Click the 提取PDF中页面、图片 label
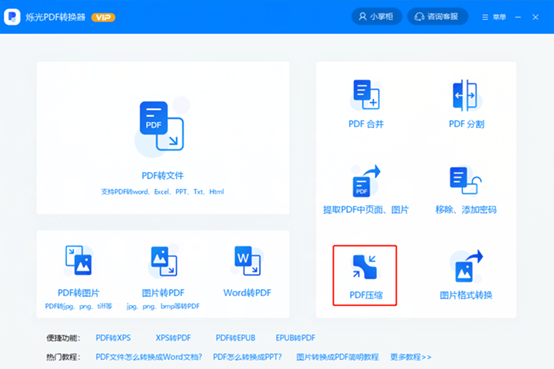554x369 pixels. coord(366,210)
